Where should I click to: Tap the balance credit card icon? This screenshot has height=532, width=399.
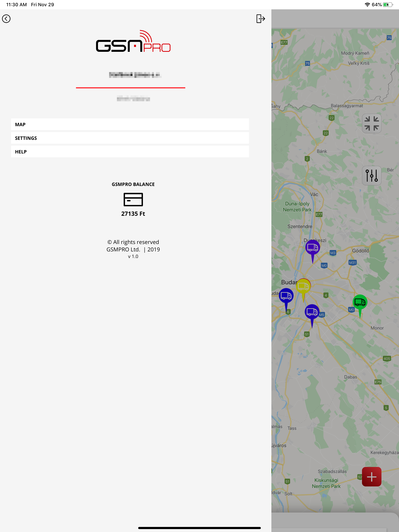tap(133, 199)
